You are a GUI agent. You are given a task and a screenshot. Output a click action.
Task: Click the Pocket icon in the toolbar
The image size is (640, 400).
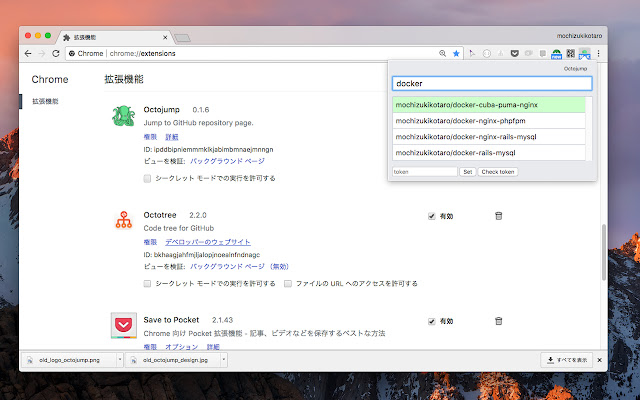tap(515, 53)
